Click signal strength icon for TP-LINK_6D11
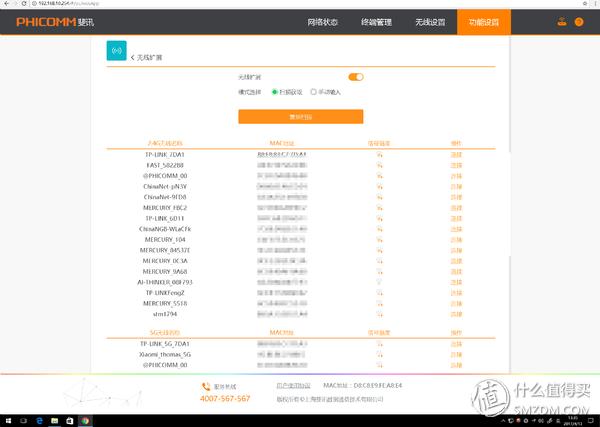 coord(379,218)
